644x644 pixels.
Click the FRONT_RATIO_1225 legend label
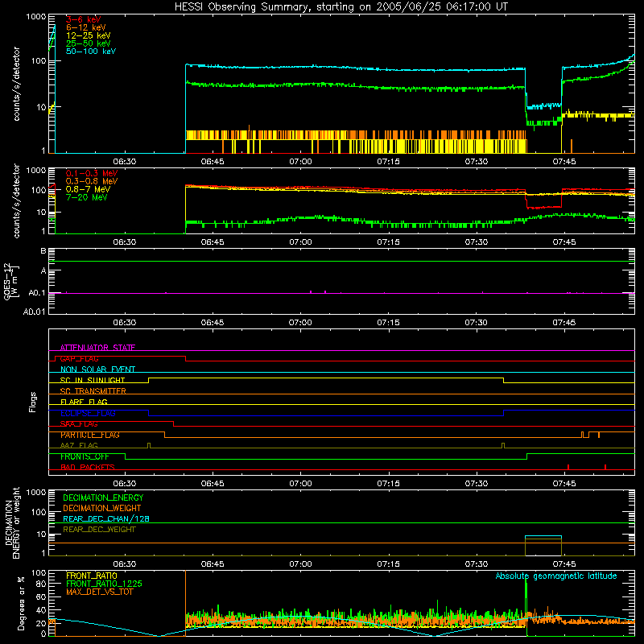(104, 584)
